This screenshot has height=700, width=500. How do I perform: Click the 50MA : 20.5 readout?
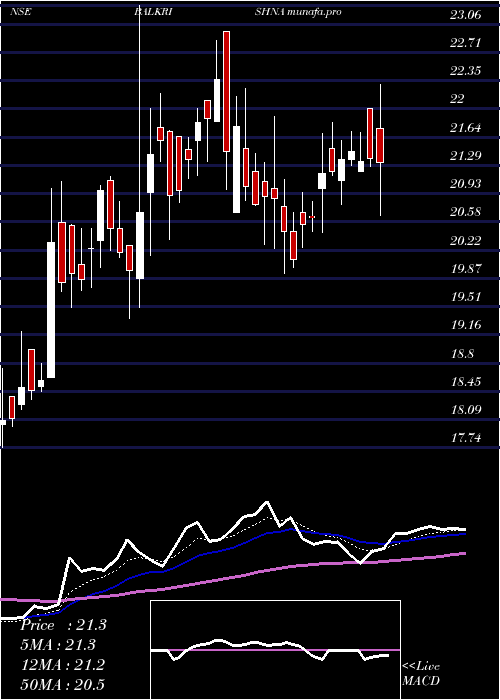(62, 684)
